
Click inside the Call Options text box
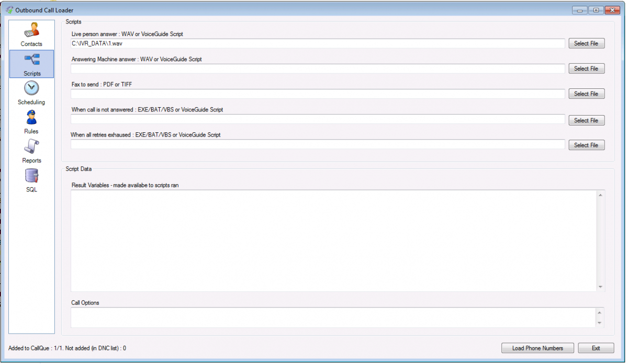[x=333, y=317]
